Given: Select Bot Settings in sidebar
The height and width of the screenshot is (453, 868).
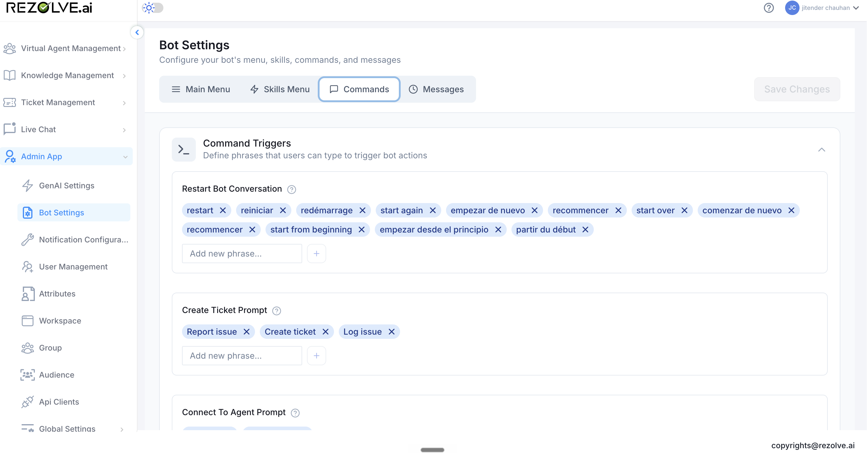Looking at the screenshot, I should (x=74, y=212).
